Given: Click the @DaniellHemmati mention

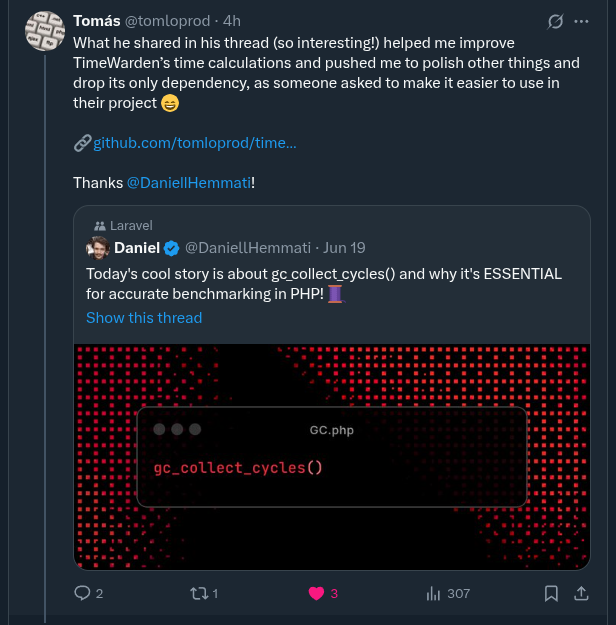Looking at the screenshot, I should point(189,183).
